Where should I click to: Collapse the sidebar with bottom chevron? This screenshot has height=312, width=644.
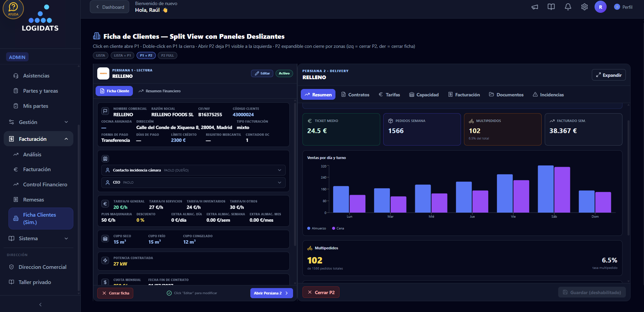40,305
